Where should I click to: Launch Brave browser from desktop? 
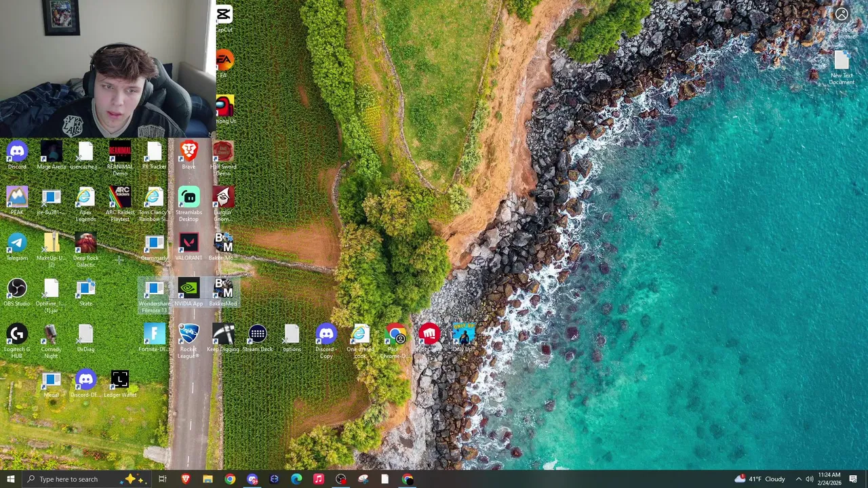coord(189,155)
